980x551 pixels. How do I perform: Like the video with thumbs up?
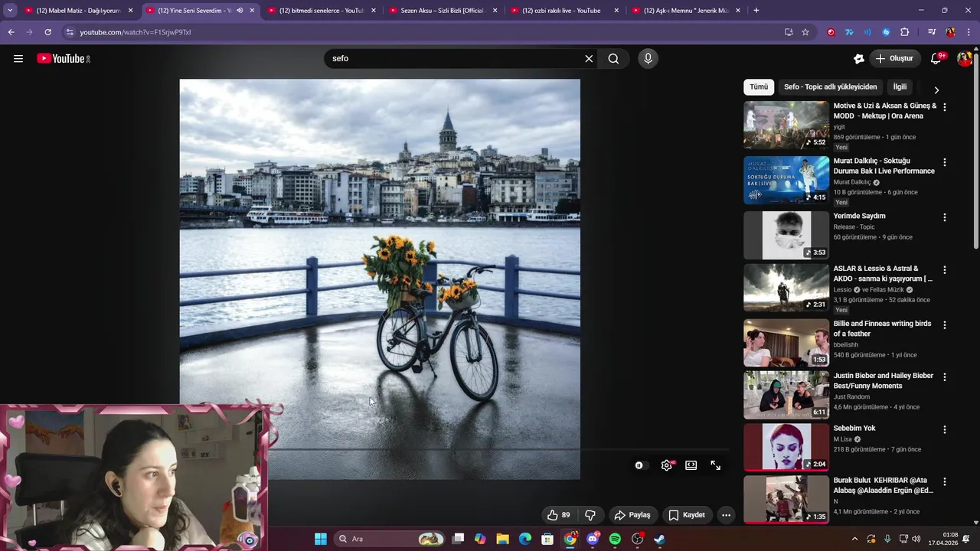559,515
